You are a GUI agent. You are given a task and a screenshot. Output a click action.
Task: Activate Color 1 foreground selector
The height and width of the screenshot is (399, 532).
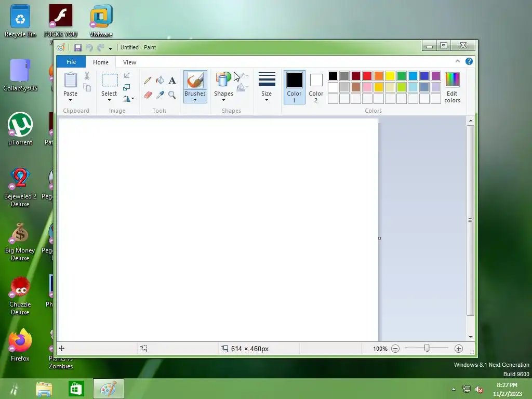pos(294,87)
